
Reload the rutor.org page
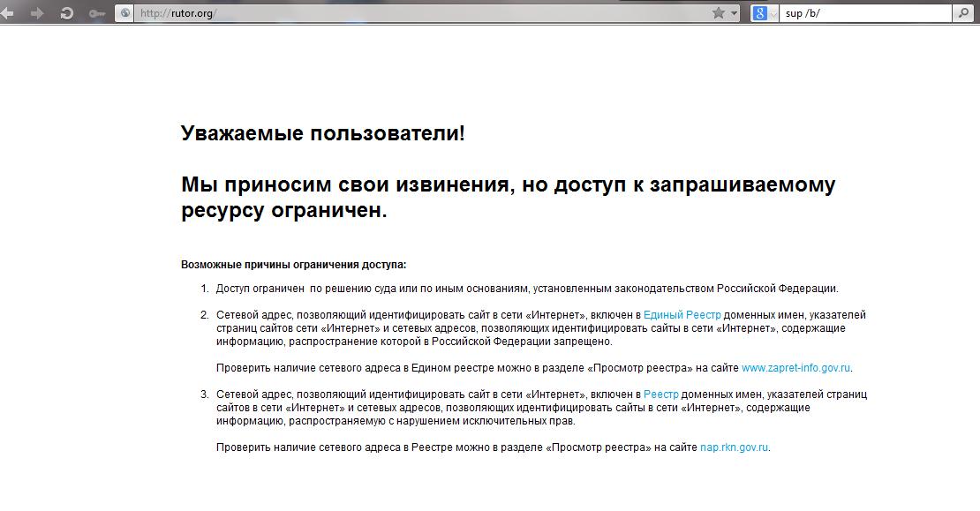(x=66, y=13)
